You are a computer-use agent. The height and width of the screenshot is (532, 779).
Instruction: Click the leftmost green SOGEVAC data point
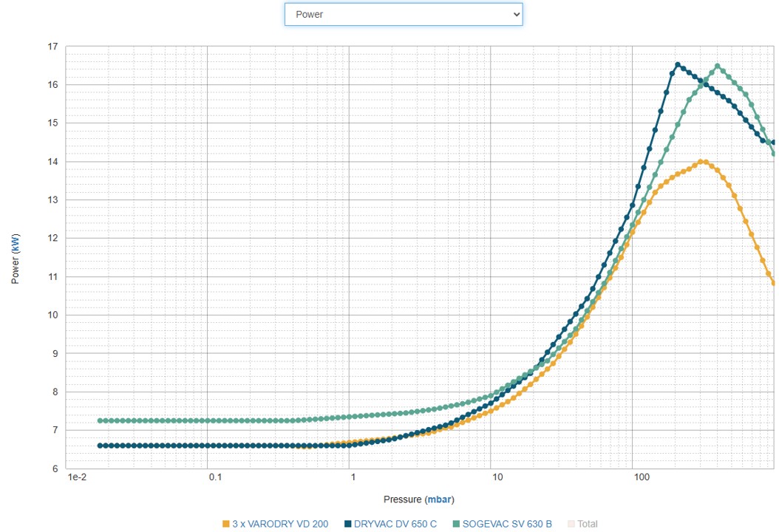pos(100,420)
